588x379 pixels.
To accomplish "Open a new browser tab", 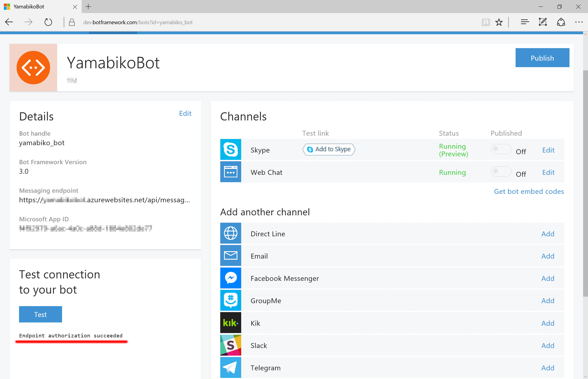I will pos(88,7).
